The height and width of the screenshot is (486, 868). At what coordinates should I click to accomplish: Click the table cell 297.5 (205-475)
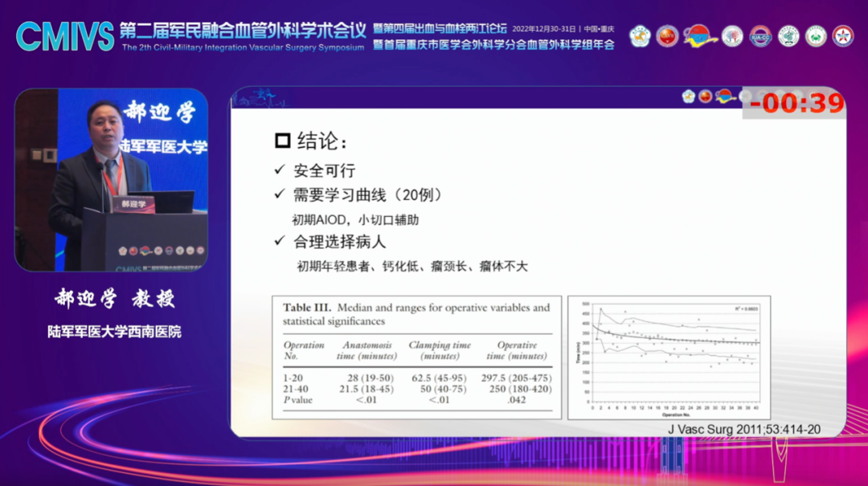coord(516,378)
